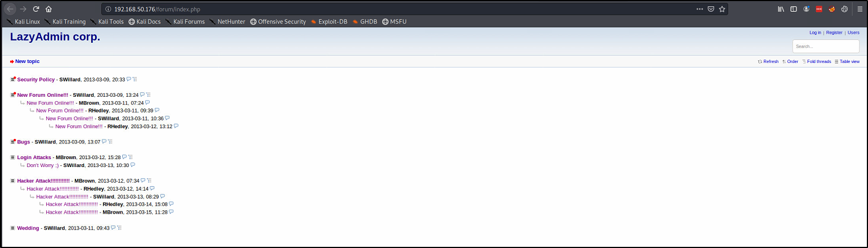Open page actions three-dot menu in address bar
This screenshot has height=248, width=868.
coord(700,9)
